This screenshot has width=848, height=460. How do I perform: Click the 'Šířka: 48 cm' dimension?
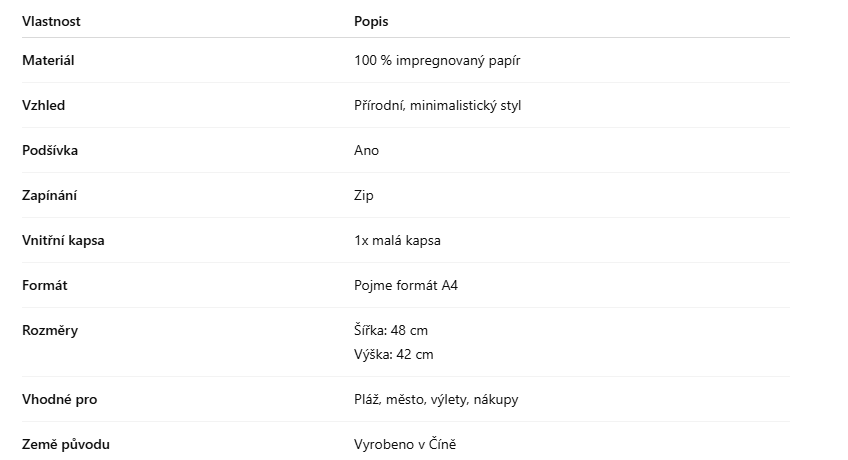[x=390, y=330]
